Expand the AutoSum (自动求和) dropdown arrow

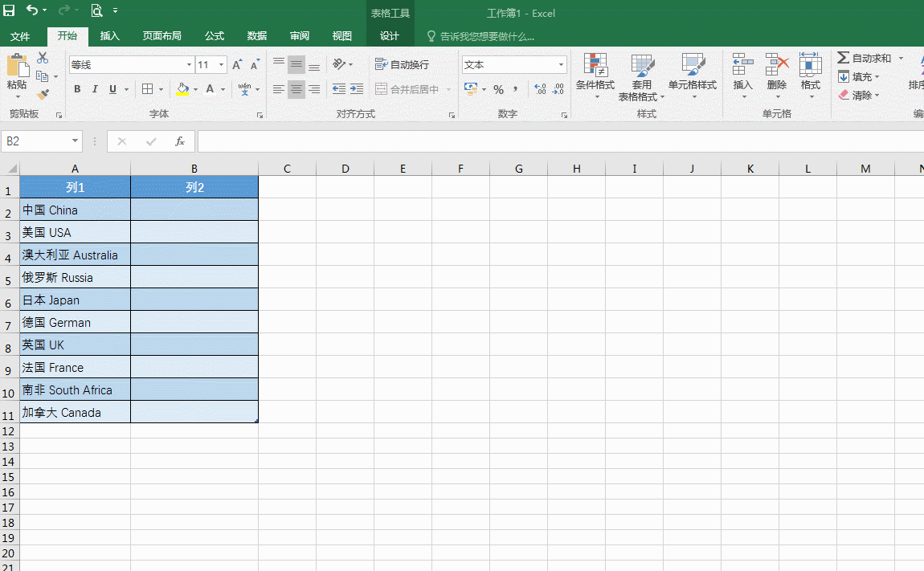(x=901, y=58)
